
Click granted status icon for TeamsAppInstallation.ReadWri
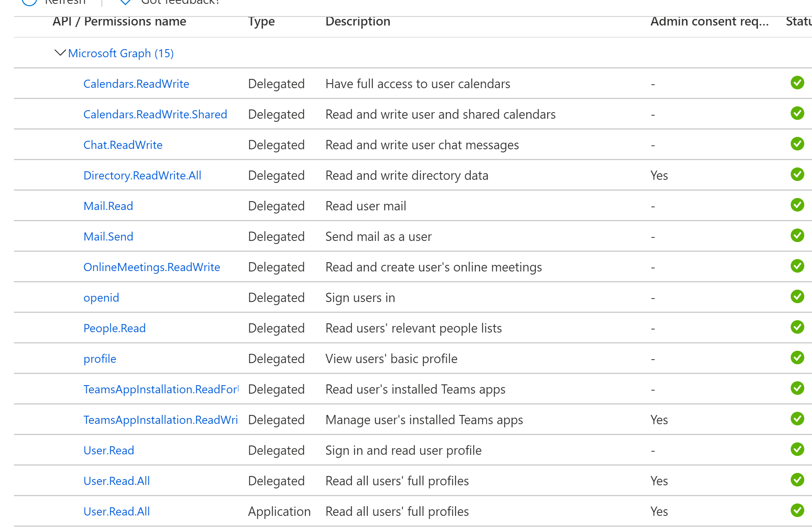pos(797,418)
